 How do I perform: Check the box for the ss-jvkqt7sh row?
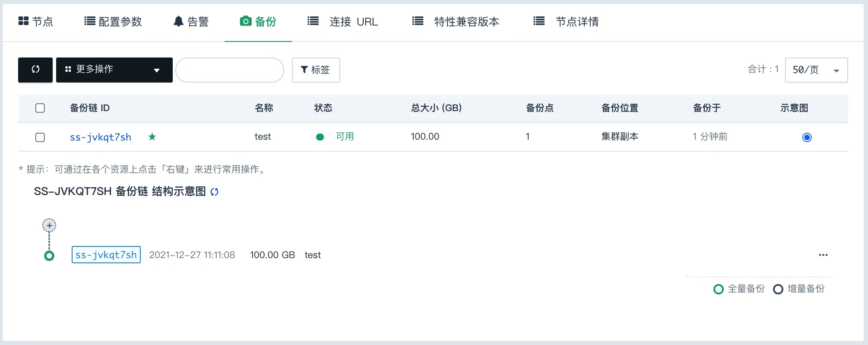(x=40, y=137)
